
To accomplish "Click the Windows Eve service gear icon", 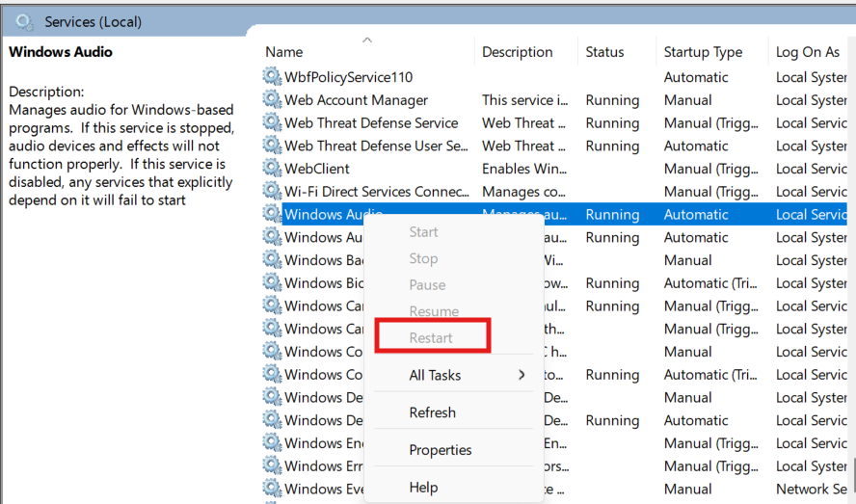I will pos(271,489).
